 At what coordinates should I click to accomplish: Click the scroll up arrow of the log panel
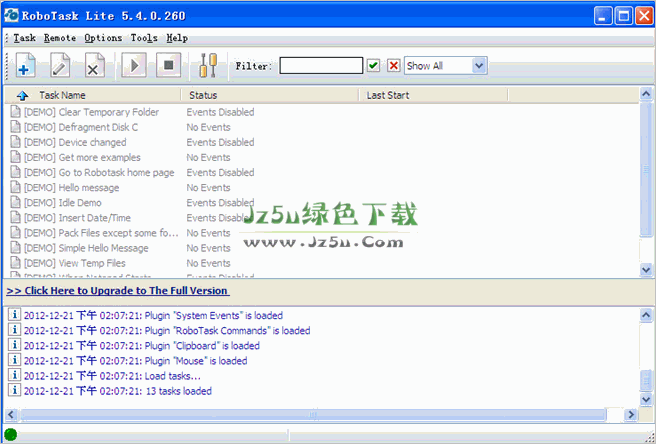click(646, 315)
